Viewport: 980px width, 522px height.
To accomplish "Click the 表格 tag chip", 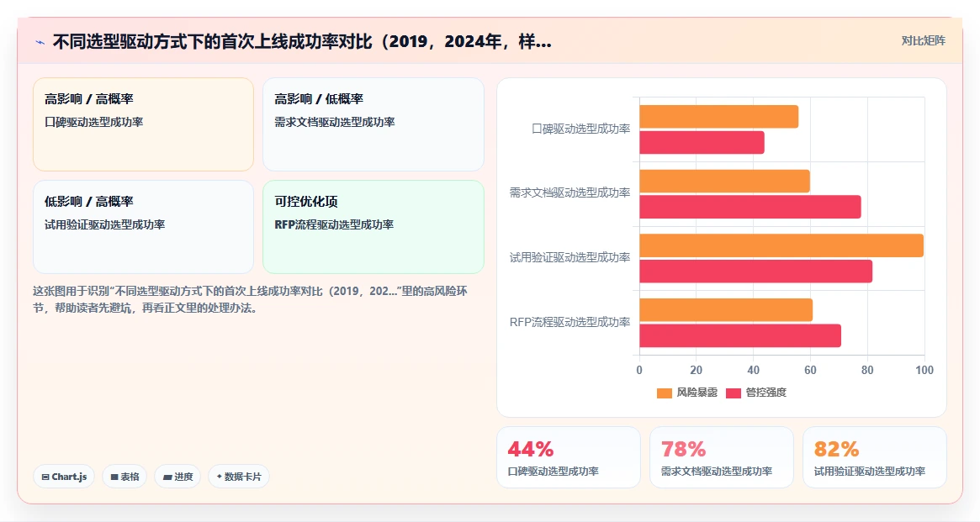I will pos(124,477).
